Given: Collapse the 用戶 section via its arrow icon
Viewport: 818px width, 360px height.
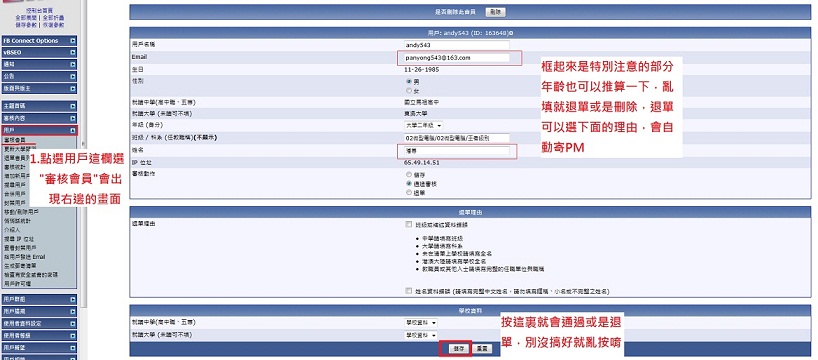Looking at the screenshot, I should coord(73,130).
